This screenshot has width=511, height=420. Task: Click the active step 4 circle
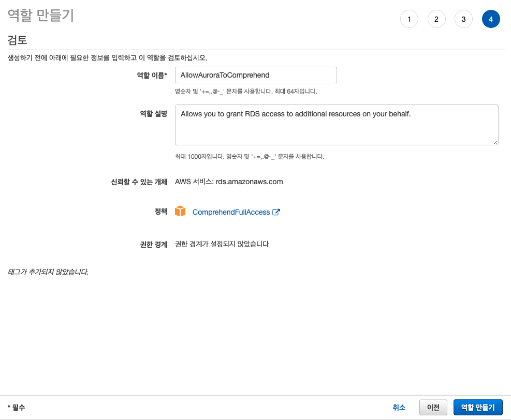click(491, 20)
